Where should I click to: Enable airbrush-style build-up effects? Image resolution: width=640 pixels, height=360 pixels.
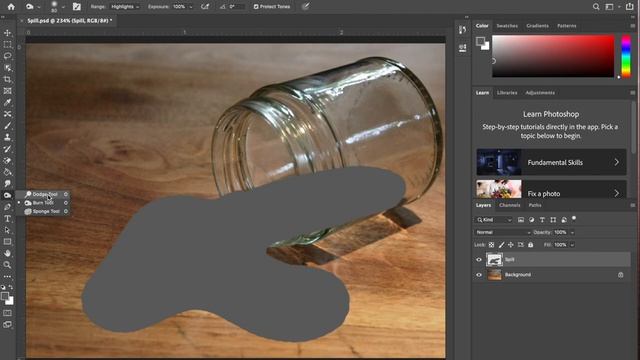(x=205, y=7)
